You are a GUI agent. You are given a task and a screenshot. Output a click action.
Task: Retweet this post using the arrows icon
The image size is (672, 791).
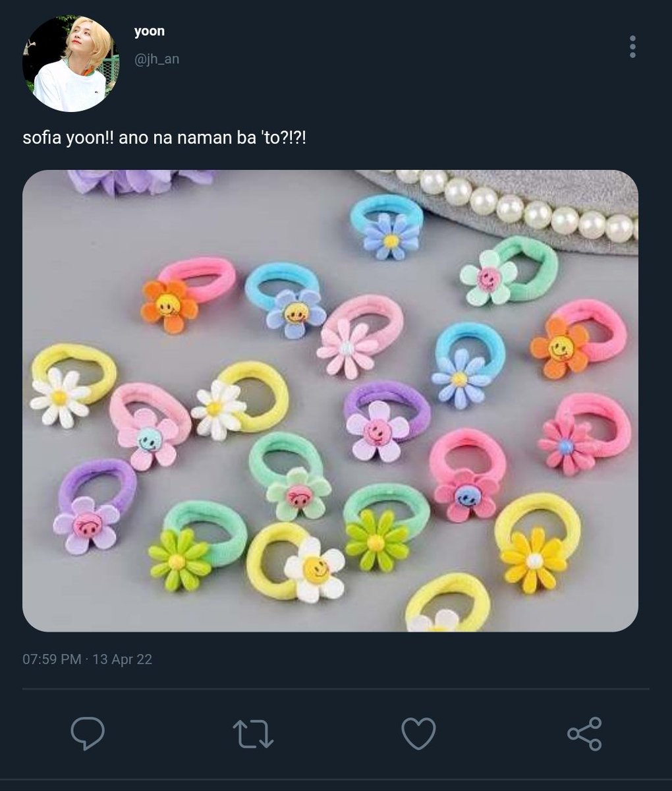[253, 734]
